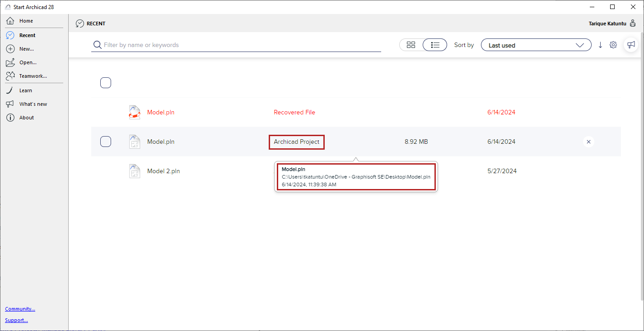
Task: Click the 5/27/2024 date for Model 2.pln
Action: click(502, 171)
